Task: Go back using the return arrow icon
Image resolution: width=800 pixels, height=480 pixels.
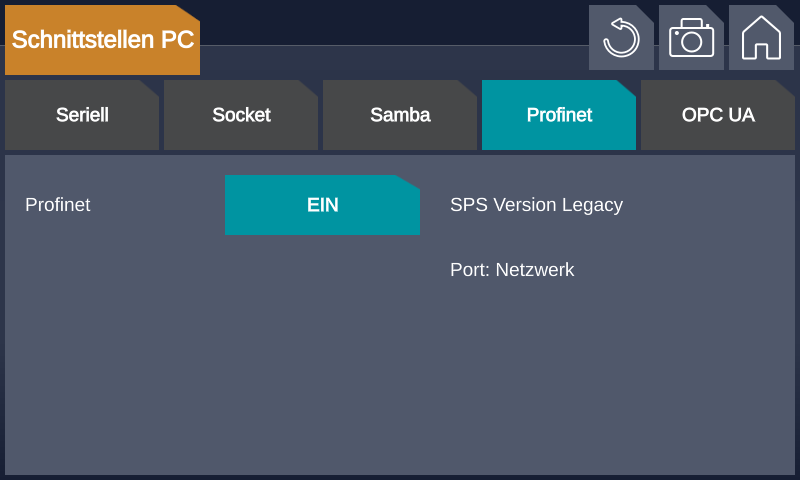Action: (x=621, y=38)
